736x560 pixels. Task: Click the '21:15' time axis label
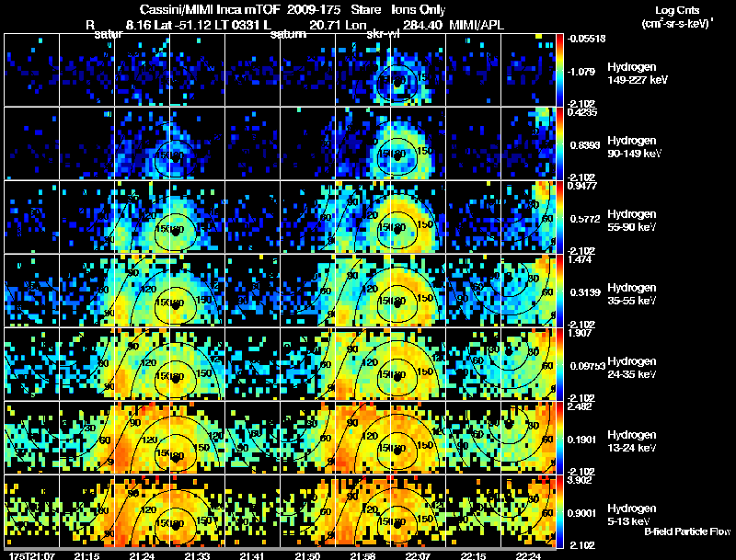pos(86,555)
